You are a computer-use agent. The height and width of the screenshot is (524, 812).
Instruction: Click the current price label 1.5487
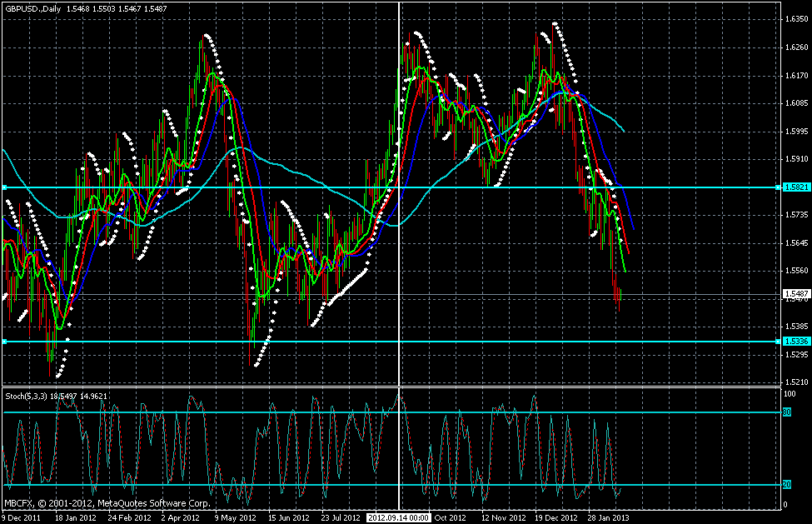click(x=795, y=294)
